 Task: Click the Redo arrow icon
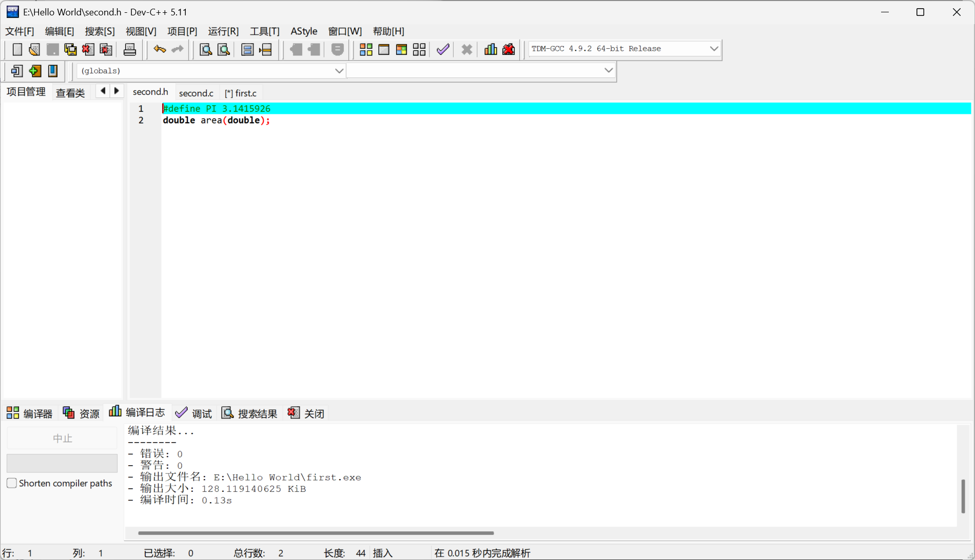[178, 49]
